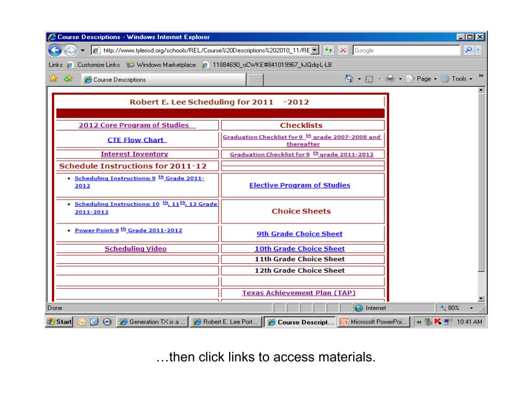532x399 pixels.
Task: Open the CTE Flow Chart link
Action: (137, 140)
